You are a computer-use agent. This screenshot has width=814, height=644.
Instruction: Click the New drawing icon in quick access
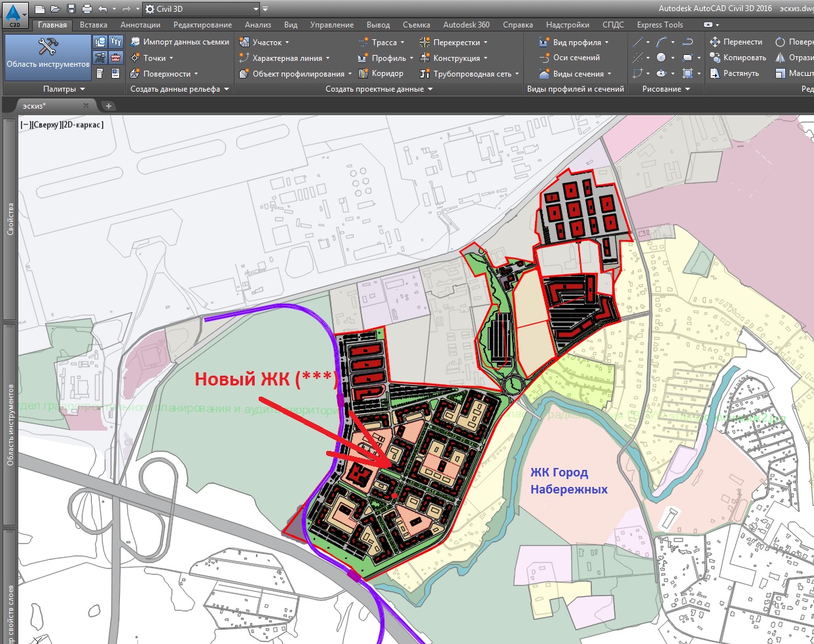click(40, 9)
